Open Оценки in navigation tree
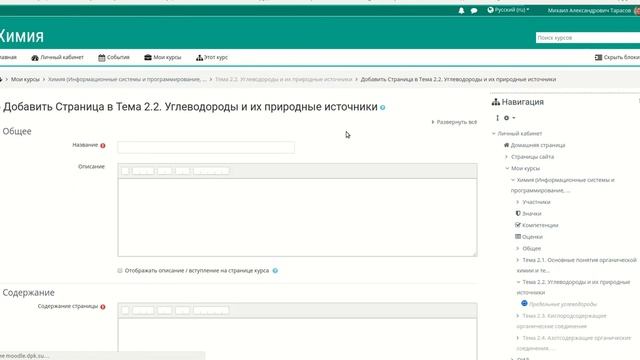Image resolution: width=640 pixels, height=360 pixels. pyautogui.click(x=532, y=237)
